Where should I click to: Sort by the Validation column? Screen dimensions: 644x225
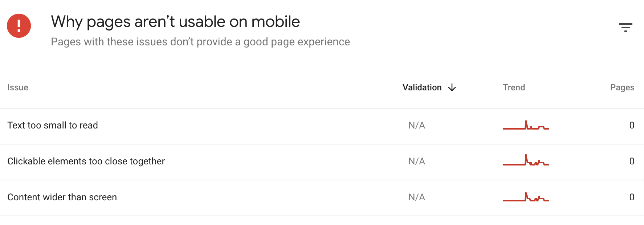tap(421, 87)
